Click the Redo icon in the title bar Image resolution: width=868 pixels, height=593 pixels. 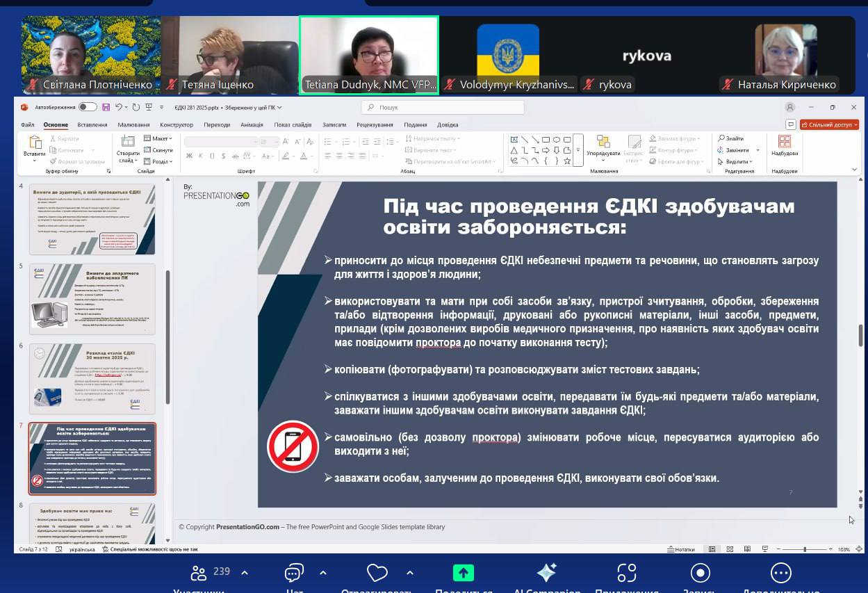(x=136, y=107)
